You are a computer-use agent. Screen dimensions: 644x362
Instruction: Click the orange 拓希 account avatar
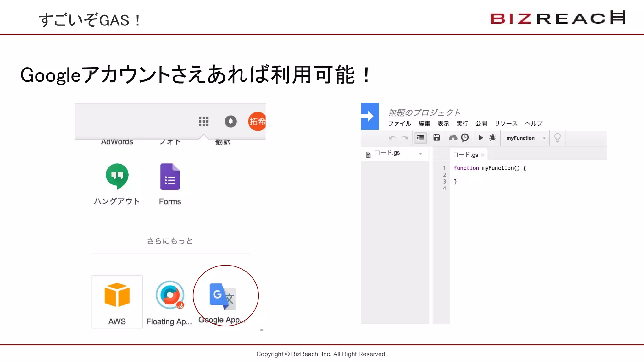point(257,121)
